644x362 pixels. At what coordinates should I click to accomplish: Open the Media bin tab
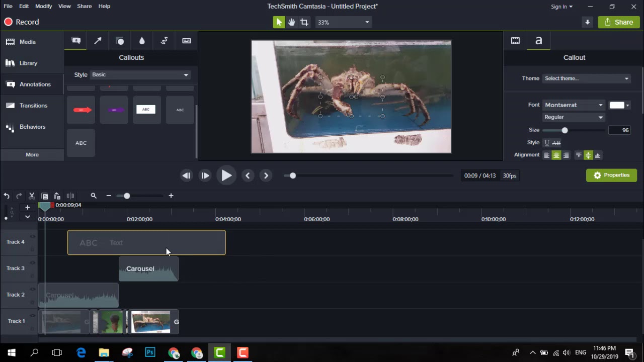pos(32,42)
